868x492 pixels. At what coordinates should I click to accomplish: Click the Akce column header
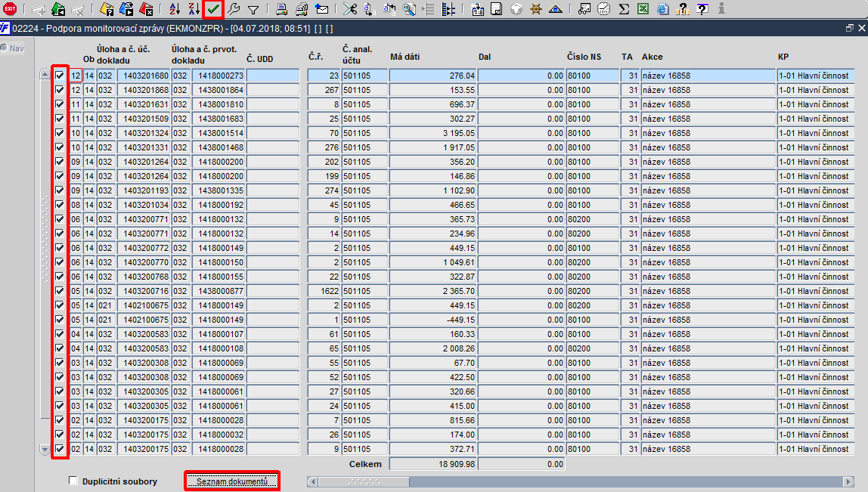click(652, 57)
